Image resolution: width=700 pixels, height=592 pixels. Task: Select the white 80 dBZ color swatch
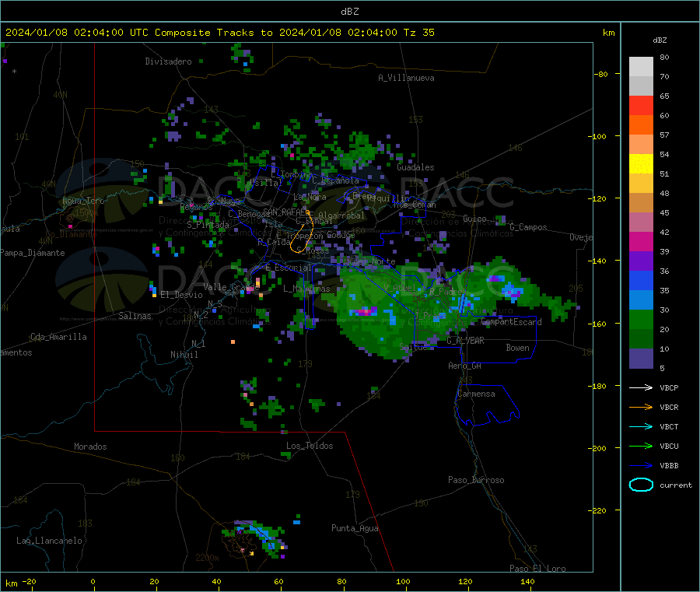[x=641, y=67]
